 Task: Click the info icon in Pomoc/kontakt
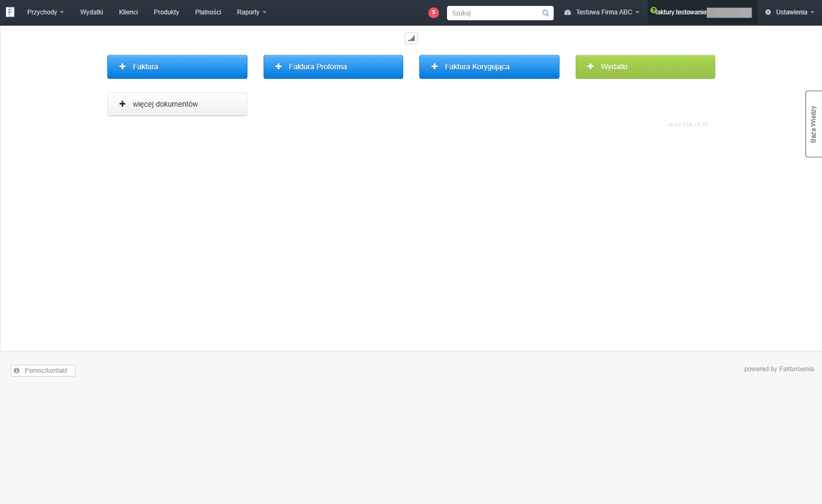tap(17, 370)
